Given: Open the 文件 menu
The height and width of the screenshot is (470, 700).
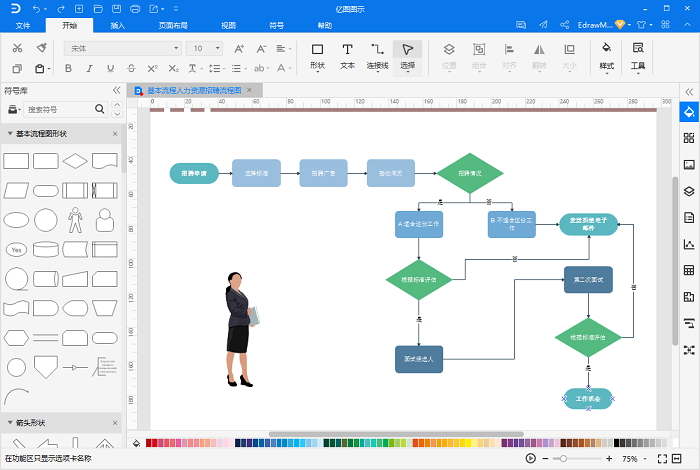Looking at the screenshot, I should coord(23,25).
